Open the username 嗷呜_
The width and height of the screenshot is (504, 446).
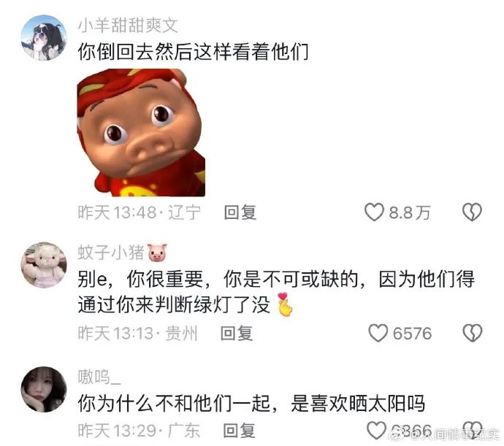pos(99,377)
